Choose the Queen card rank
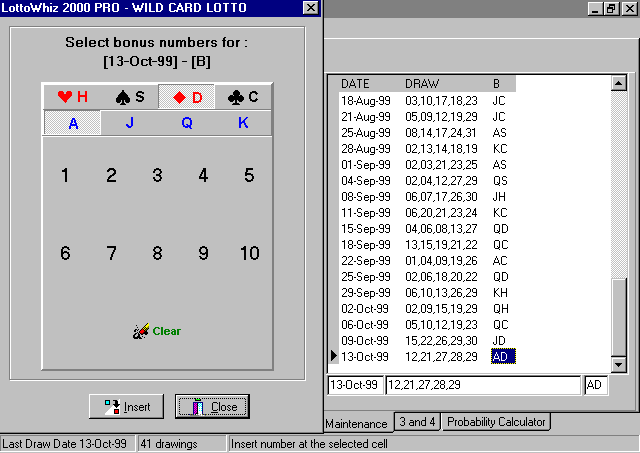The height and width of the screenshot is (453, 640). pos(187,123)
